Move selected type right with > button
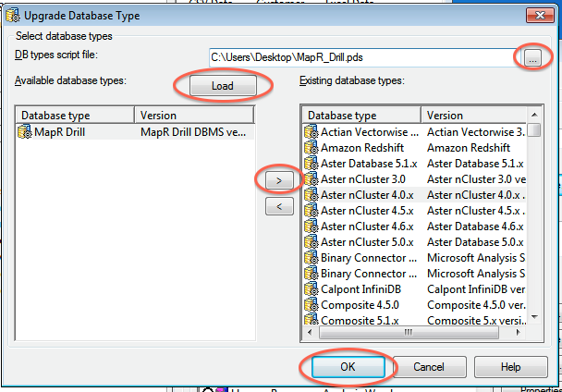Image resolution: width=562 pixels, height=392 pixels. (x=279, y=181)
